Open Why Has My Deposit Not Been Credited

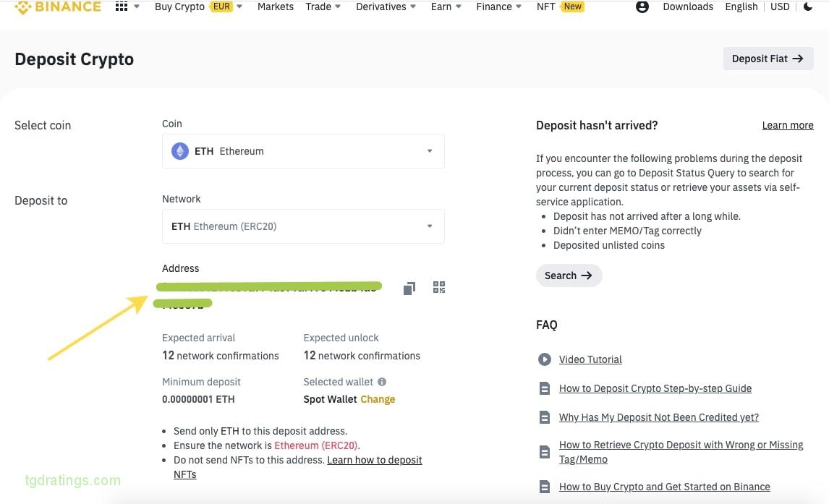[x=659, y=417]
